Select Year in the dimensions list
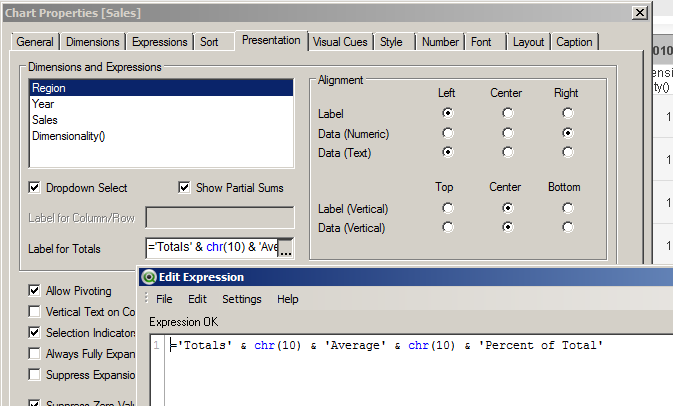The width and height of the screenshot is (673, 406). coord(44,104)
